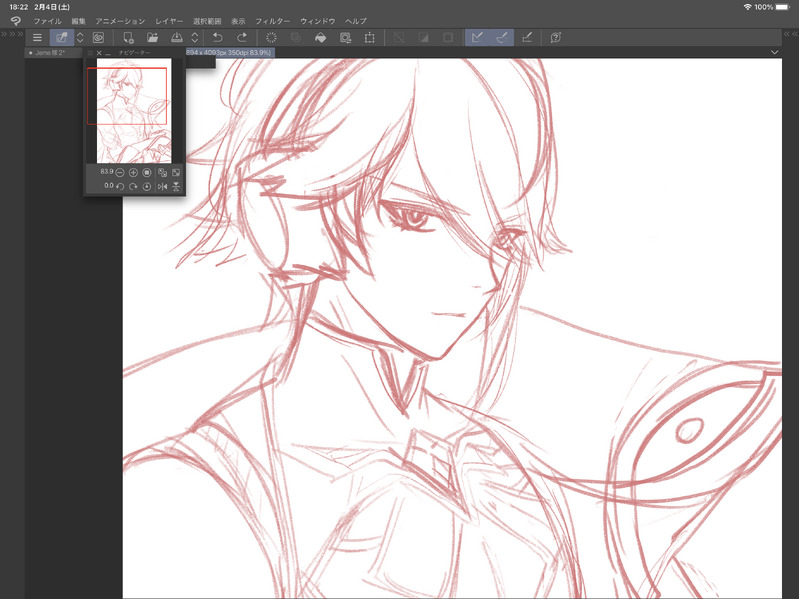Open a file with the folder icon
This screenshot has width=799, height=599.
click(152, 37)
